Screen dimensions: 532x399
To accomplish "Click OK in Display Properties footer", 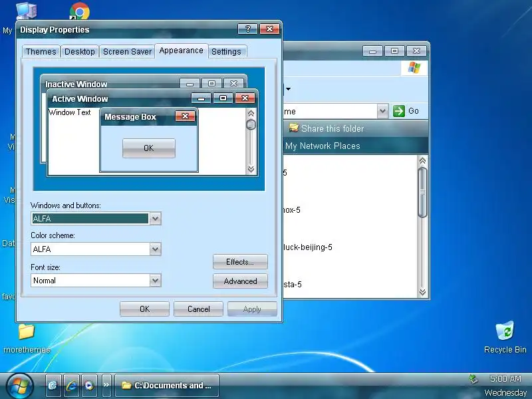I will (144, 309).
